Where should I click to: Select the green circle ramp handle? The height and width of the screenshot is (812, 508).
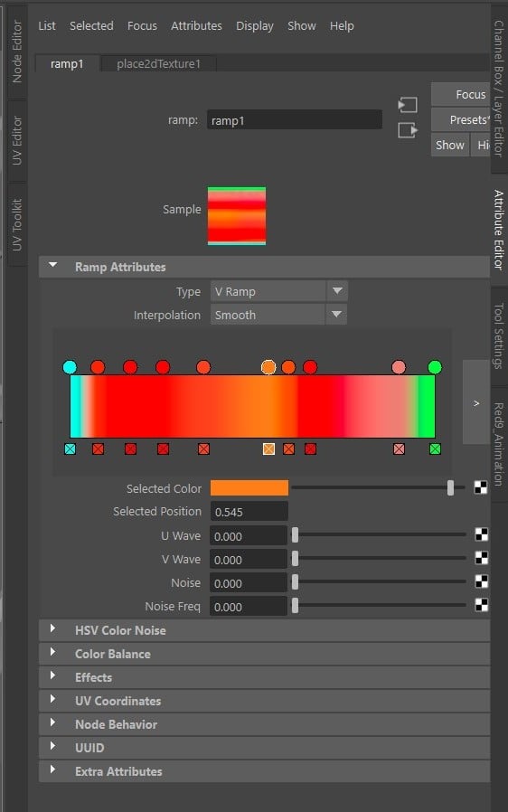[x=435, y=367]
